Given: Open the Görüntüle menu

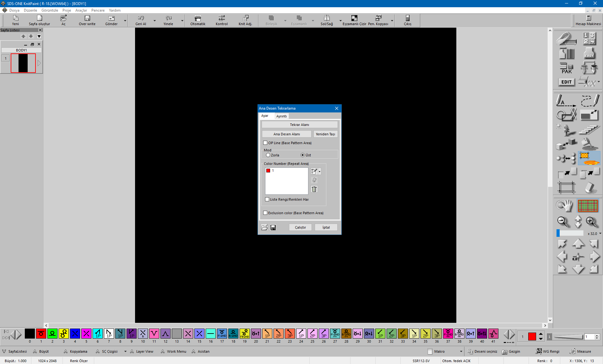Looking at the screenshot, I should [x=50, y=10].
